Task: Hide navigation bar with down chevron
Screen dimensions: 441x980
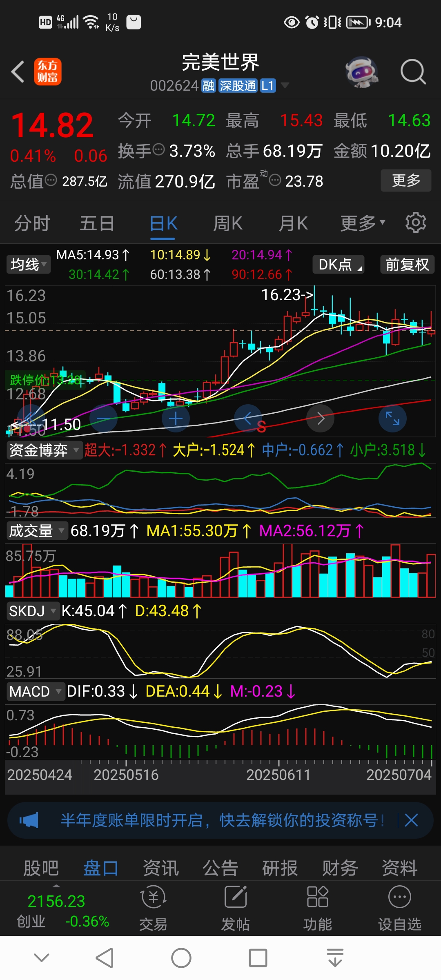Action: pos(42,958)
